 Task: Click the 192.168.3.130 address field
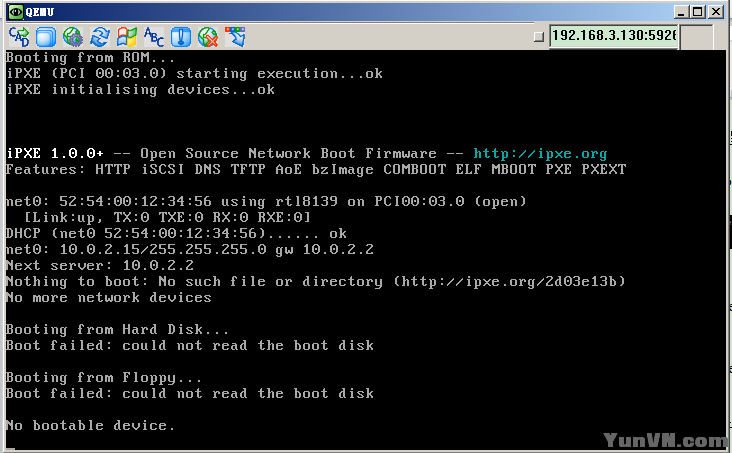coord(613,35)
